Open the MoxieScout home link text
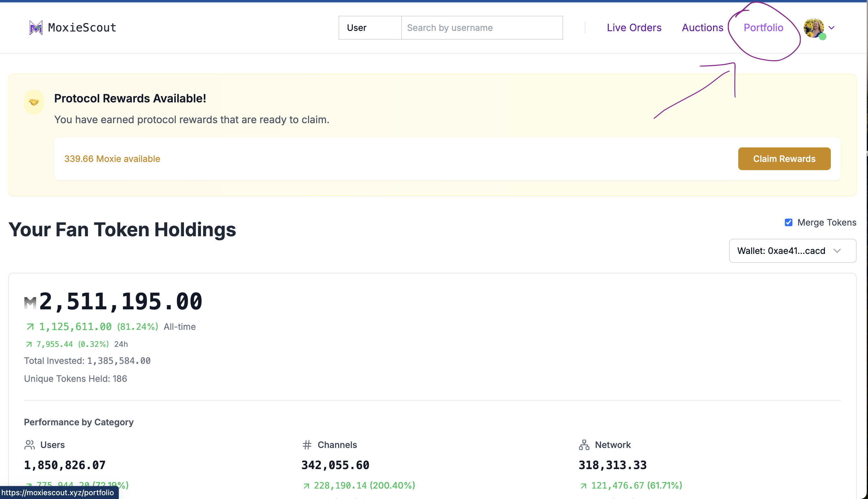The height and width of the screenshot is (499, 868). coord(82,27)
